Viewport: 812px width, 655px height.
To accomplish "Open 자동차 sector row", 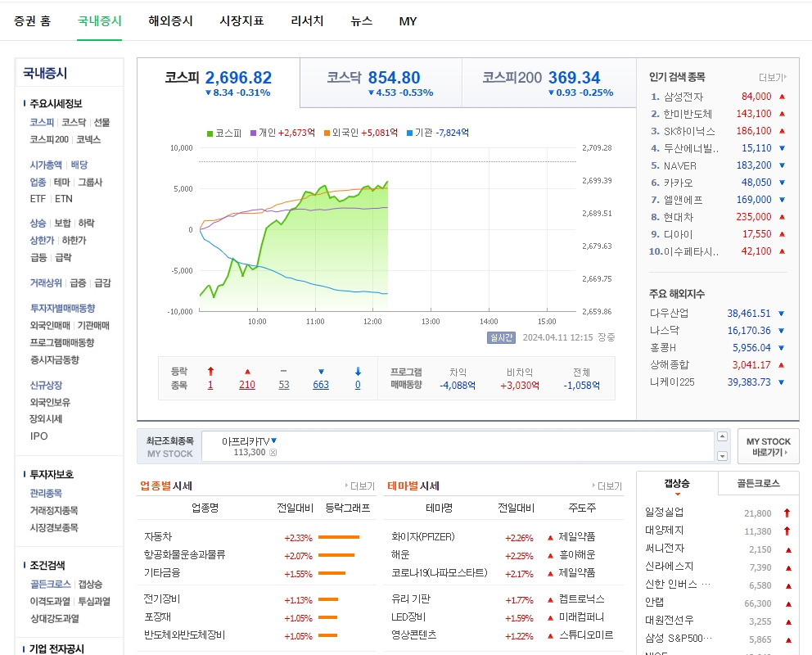I will coord(158,537).
